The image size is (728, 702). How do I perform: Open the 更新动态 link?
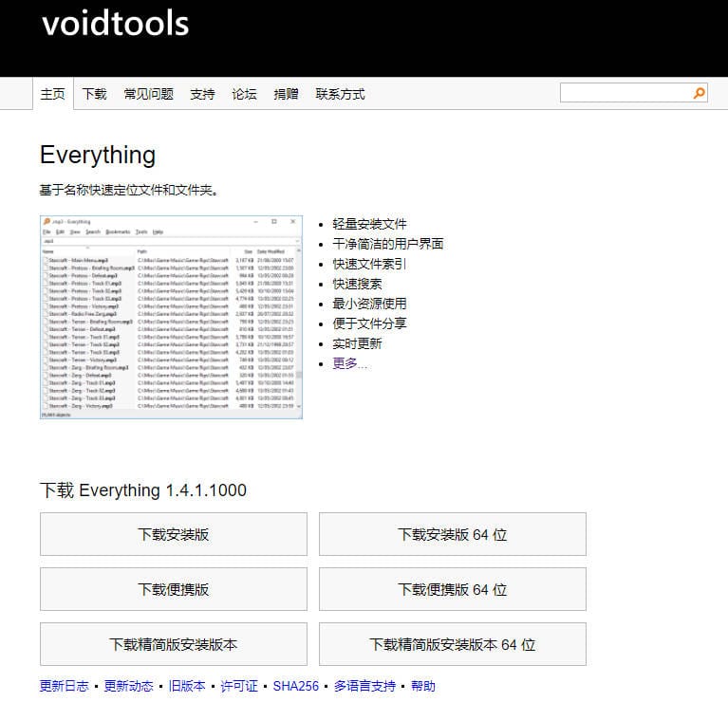click(x=128, y=686)
